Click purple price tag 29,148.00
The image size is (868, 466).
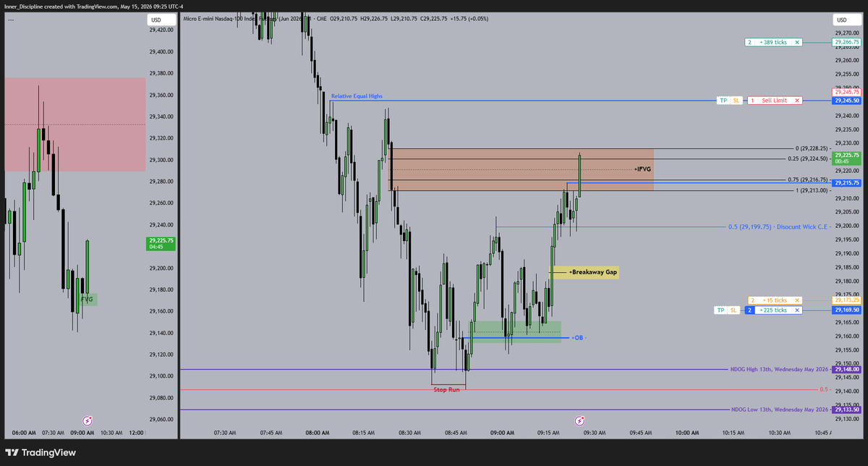pyautogui.click(x=846, y=370)
